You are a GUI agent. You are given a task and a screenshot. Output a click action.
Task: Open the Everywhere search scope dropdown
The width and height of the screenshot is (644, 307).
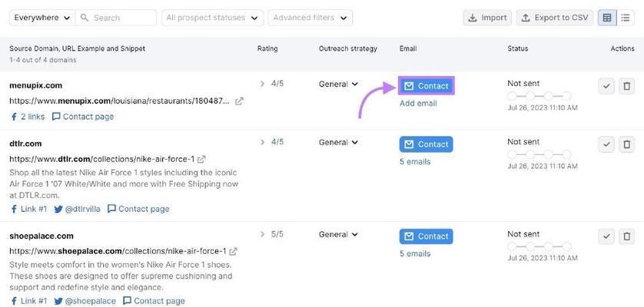tap(42, 18)
